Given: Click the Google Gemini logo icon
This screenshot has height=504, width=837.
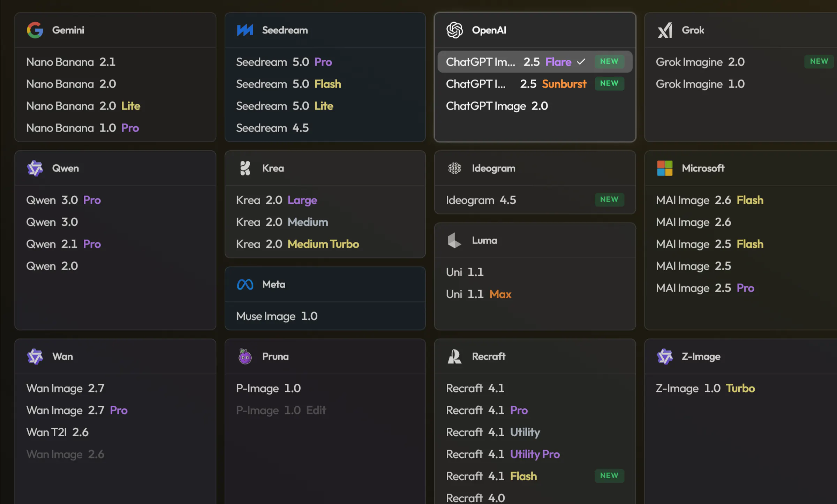Looking at the screenshot, I should [x=35, y=30].
